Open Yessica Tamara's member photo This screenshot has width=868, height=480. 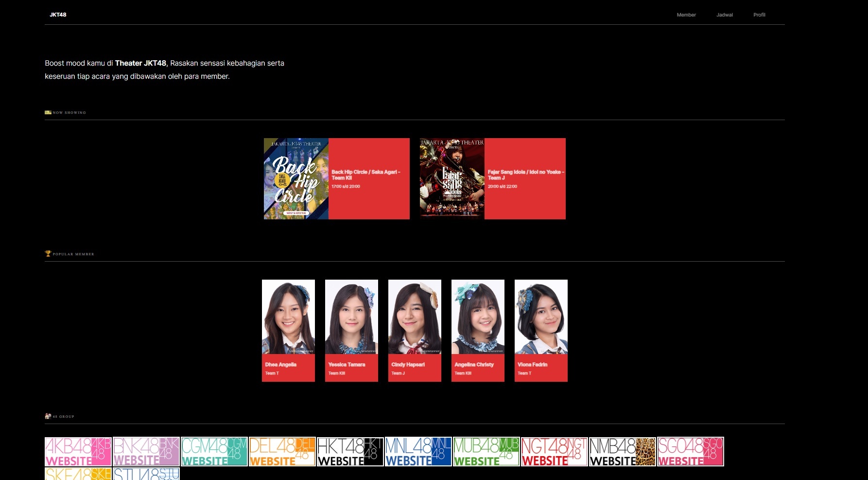click(x=351, y=317)
